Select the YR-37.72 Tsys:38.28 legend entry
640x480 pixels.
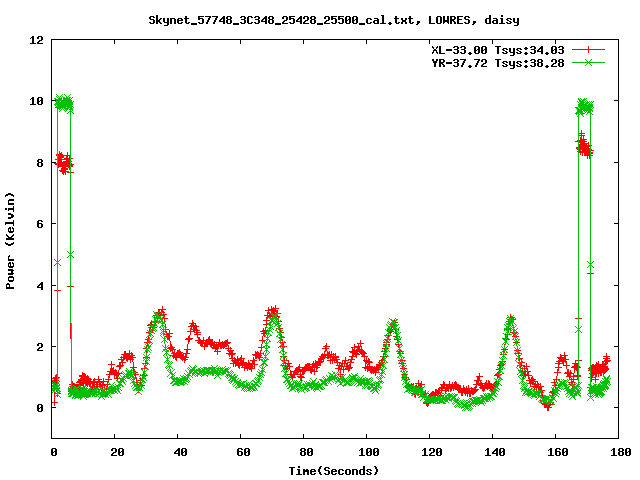click(498, 63)
